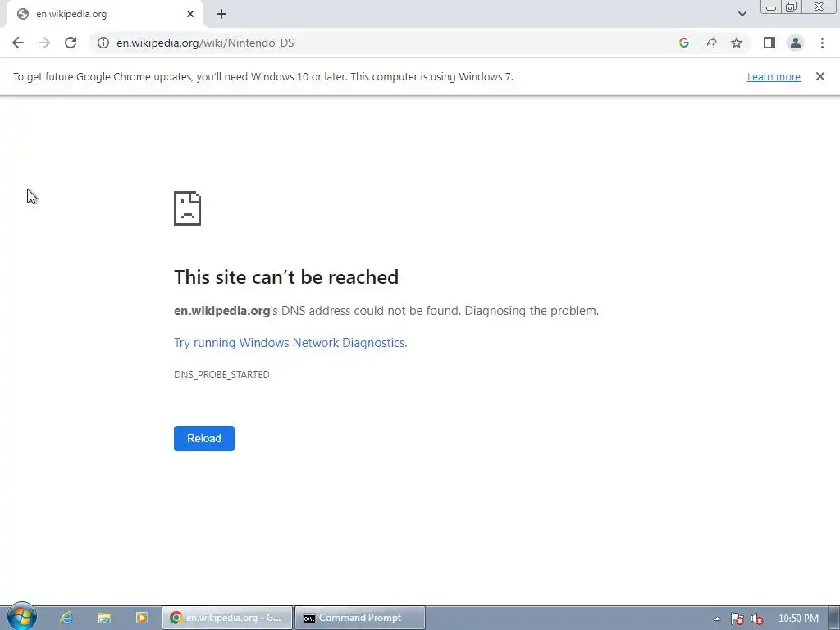Image resolution: width=840 pixels, height=630 pixels.
Task: Click the Google icon in address bar
Action: [x=683, y=43]
